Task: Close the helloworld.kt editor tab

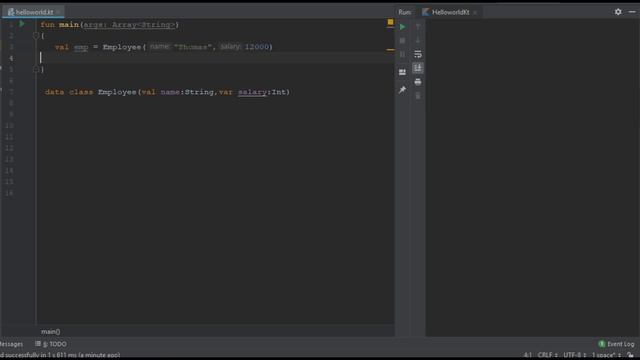Action: tap(58, 12)
